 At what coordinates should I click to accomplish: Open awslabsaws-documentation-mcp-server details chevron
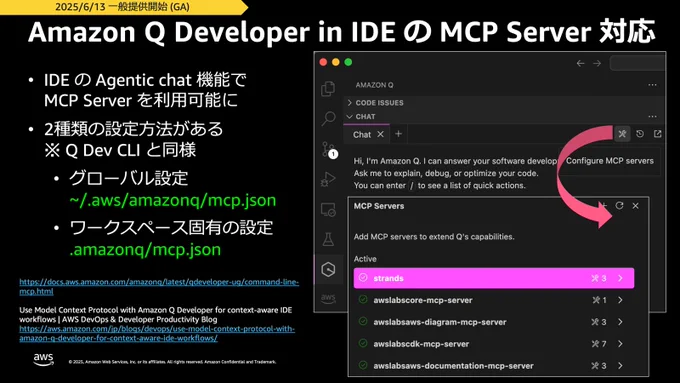620,366
